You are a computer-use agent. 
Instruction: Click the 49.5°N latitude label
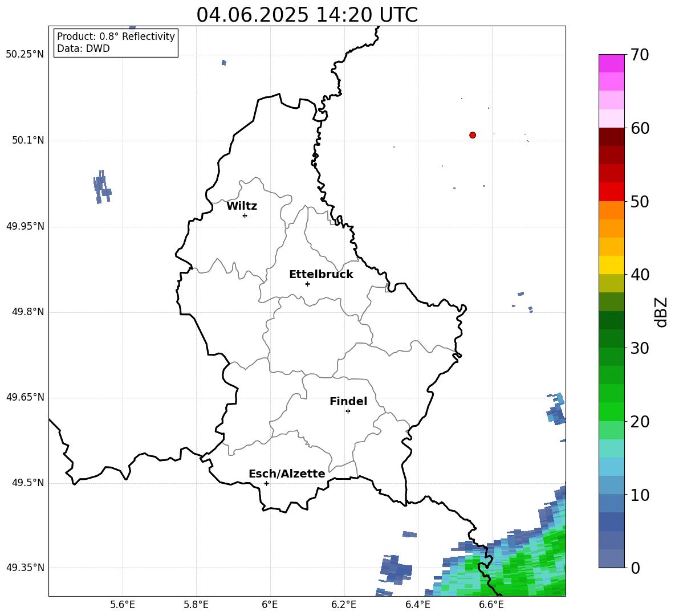click(x=28, y=483)
